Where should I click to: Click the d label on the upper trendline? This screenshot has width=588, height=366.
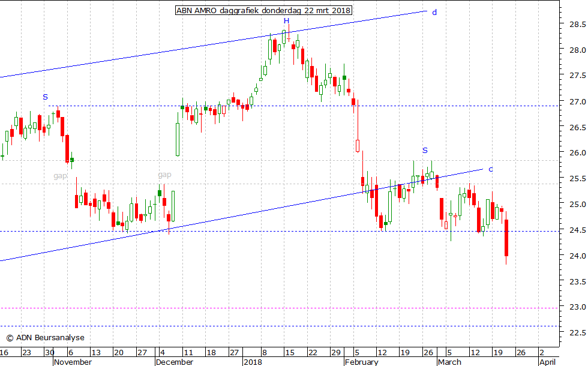(434, 13)
